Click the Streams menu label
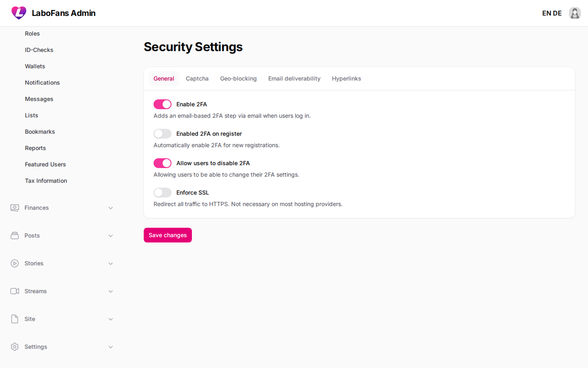The width and height of the screenshot is (588, 368). pyautogui.click(x=36, y=291)
